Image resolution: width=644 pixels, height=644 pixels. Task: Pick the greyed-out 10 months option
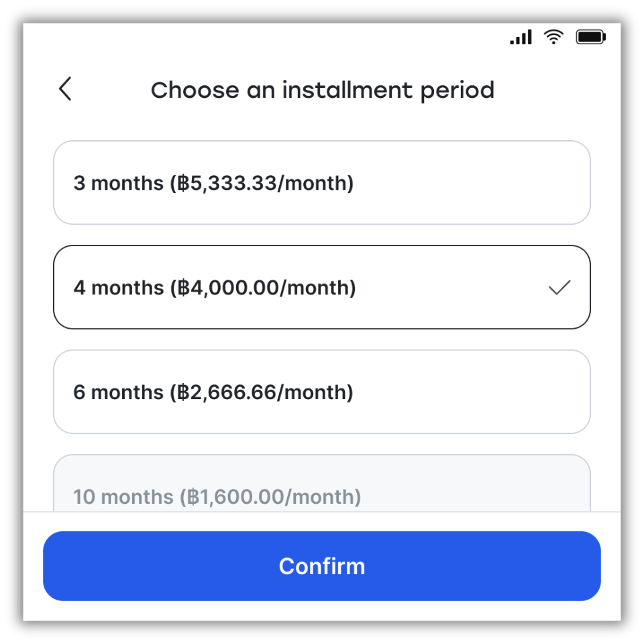[x=321, y=484]
